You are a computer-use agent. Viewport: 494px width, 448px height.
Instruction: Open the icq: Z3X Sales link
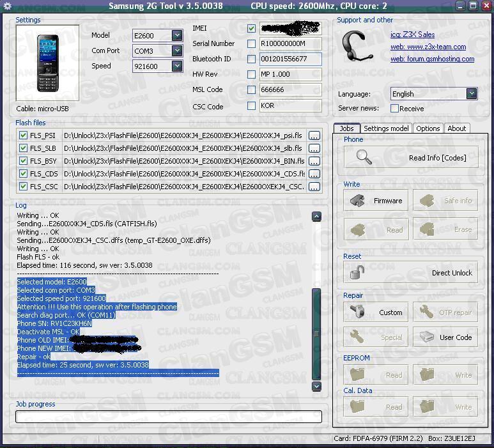click(x=412, y=35)
